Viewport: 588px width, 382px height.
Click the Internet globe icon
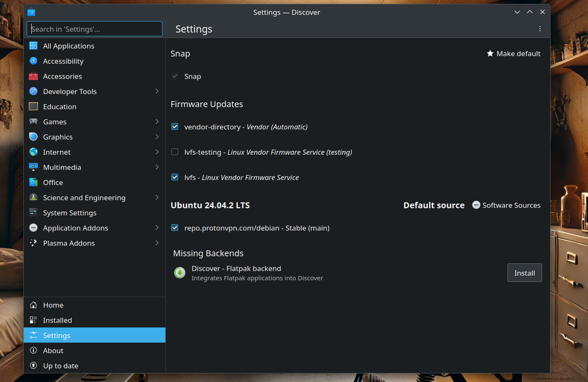point(33,151)
